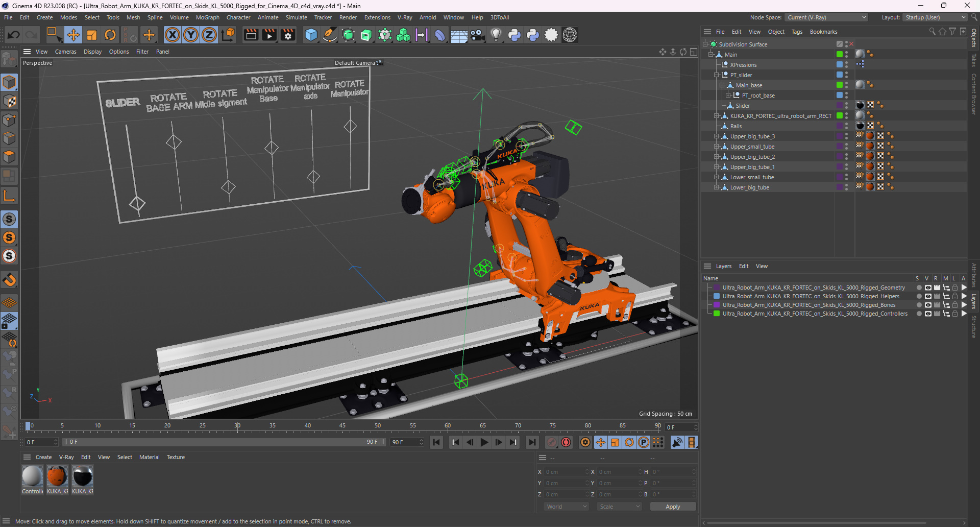The height and width of the screenshot is (527, 980).
Task: Open Material manager Create menu
Action: click(x=43, y=457)
